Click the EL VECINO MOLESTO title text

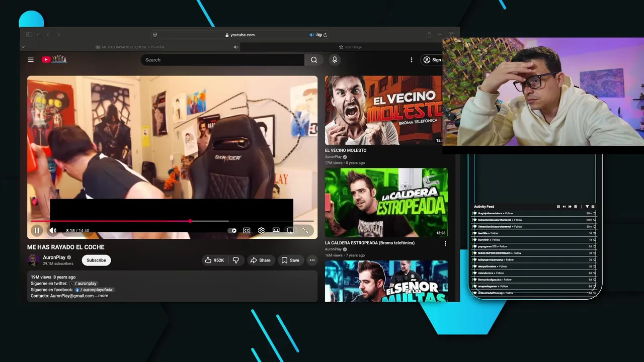click(x=346, y=150)
